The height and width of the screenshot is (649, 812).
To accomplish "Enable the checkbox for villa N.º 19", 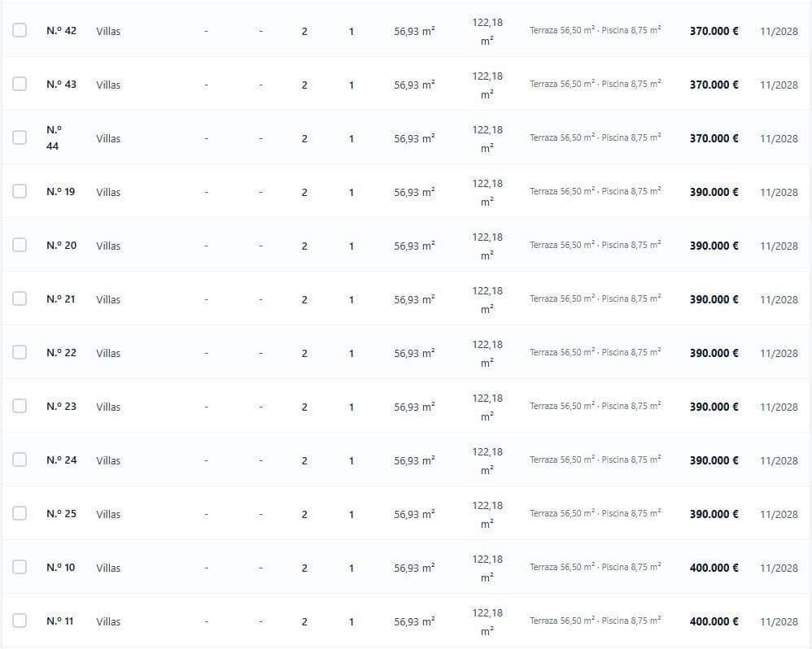I will [x=20, y=191].
